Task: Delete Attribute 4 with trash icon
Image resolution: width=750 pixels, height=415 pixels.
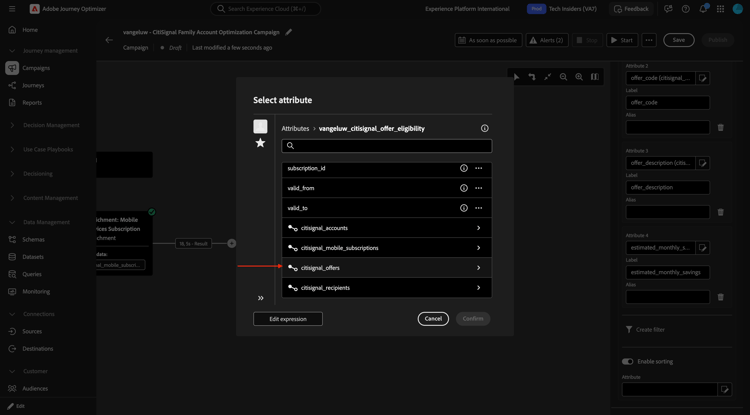Action: pos(721,297)
